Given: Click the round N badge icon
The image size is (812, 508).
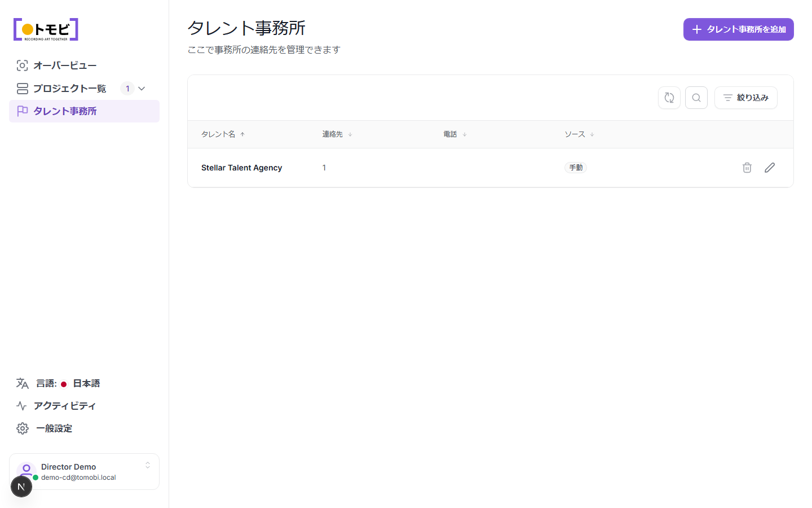Looking at the screenshot, I should point(21,487).
